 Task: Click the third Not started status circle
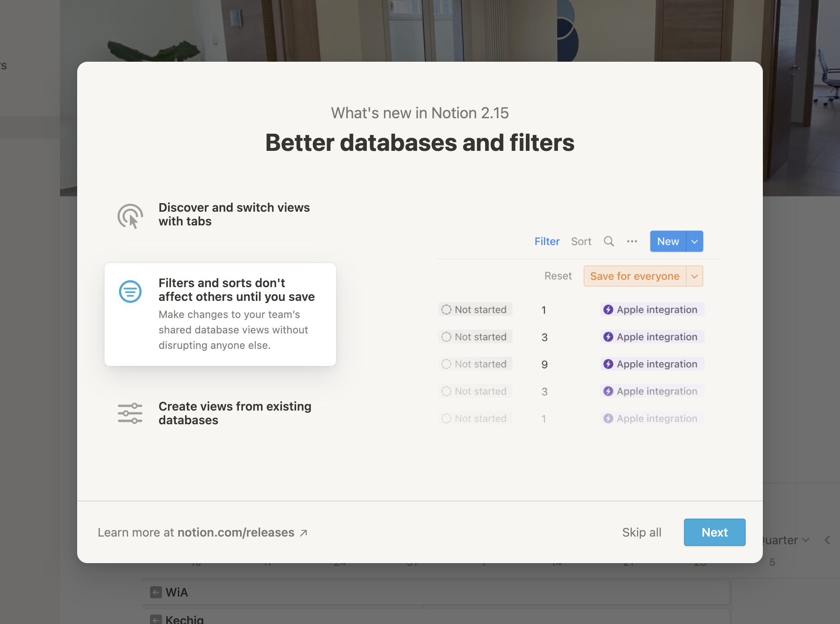click(446, 364)
